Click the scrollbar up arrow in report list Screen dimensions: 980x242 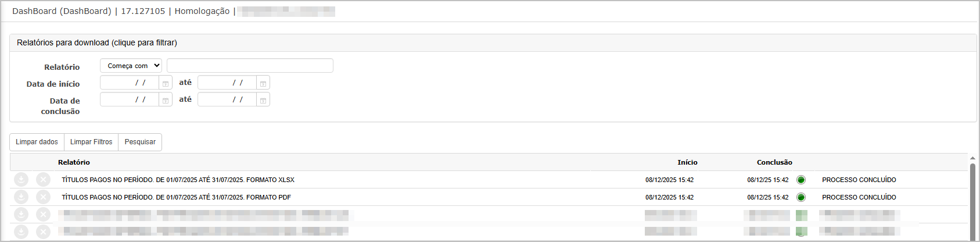coord(972,158)
